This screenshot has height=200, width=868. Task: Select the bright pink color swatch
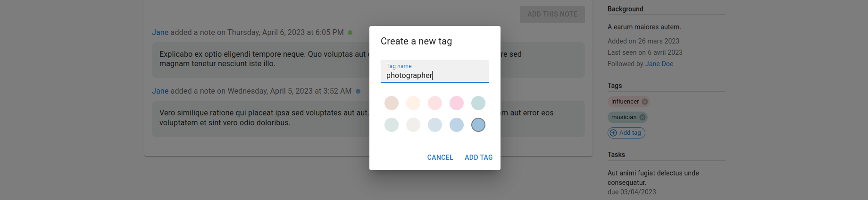click(457, 103)
